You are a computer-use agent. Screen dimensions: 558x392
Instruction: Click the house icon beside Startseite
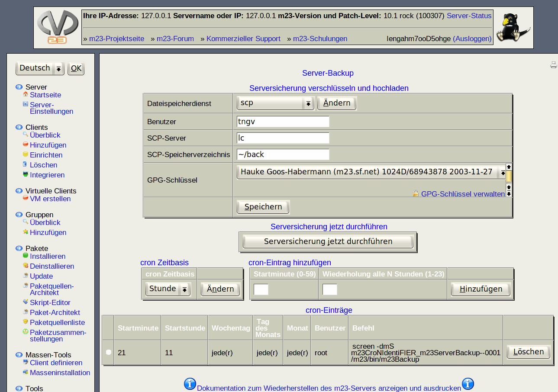pos(26,94)
